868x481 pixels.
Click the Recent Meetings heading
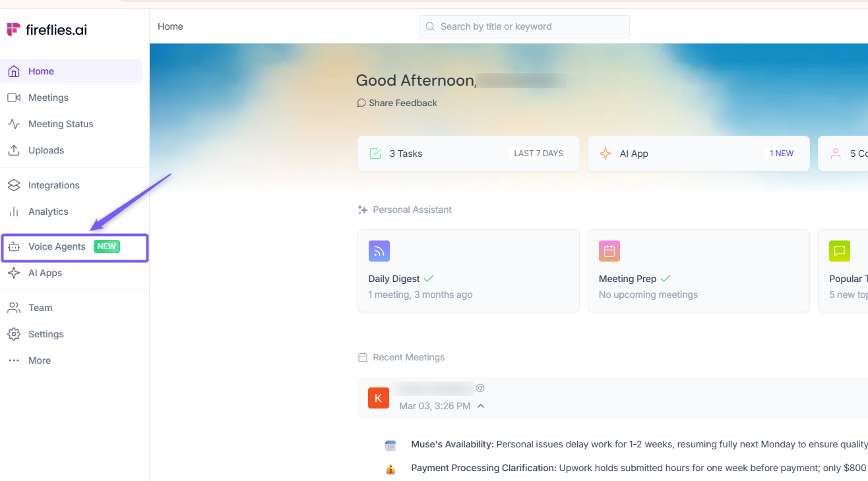tap(409, 357)
